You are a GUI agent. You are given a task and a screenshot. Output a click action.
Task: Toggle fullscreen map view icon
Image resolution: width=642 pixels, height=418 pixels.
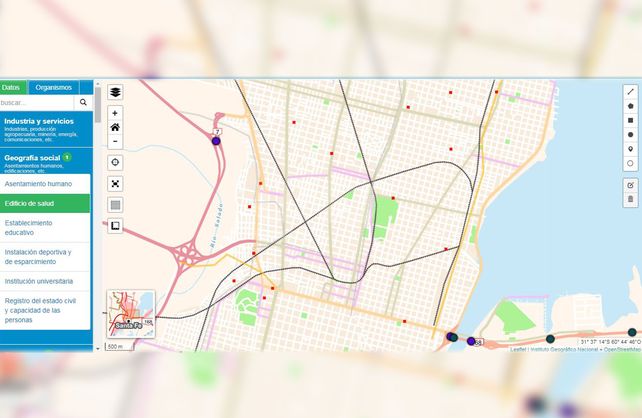(x=115, y=184)
